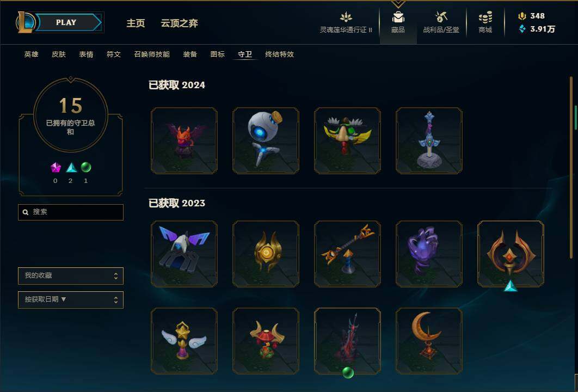Open the 战利品/圣堂 loot icon

441,17
